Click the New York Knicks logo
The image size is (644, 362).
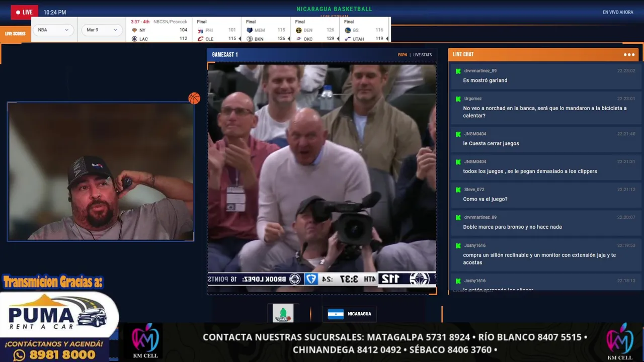134,30
